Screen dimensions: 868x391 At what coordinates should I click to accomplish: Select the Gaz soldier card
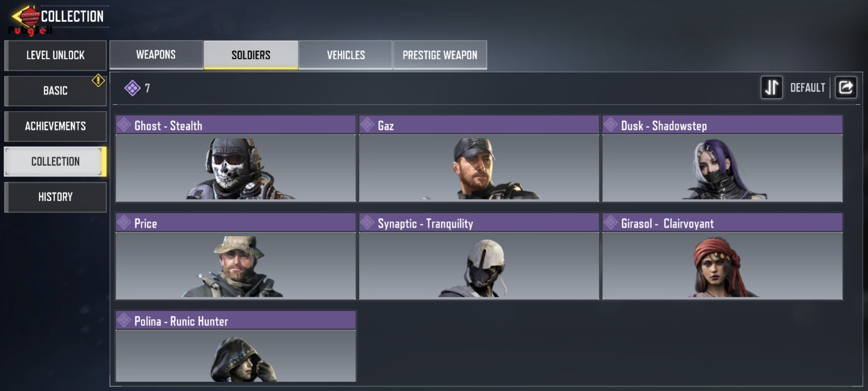click(x=479, y=159)
